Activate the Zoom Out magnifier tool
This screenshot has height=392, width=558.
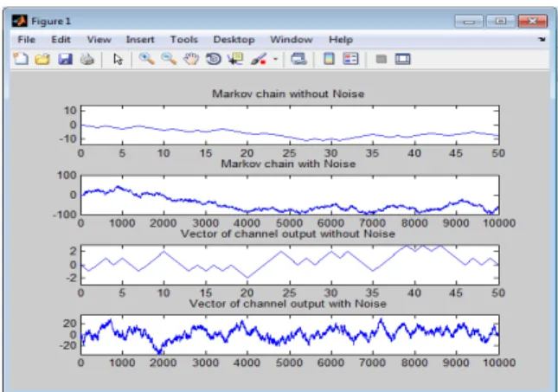169,59
